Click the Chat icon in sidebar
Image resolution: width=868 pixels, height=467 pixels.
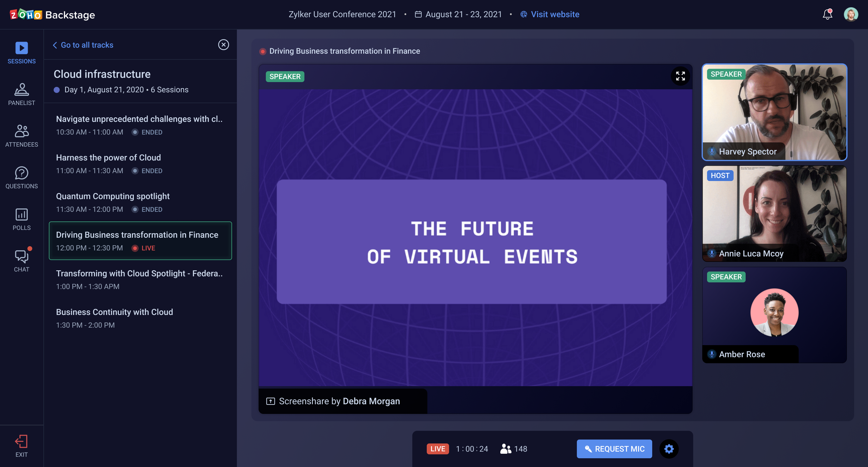tap(21, 258)
